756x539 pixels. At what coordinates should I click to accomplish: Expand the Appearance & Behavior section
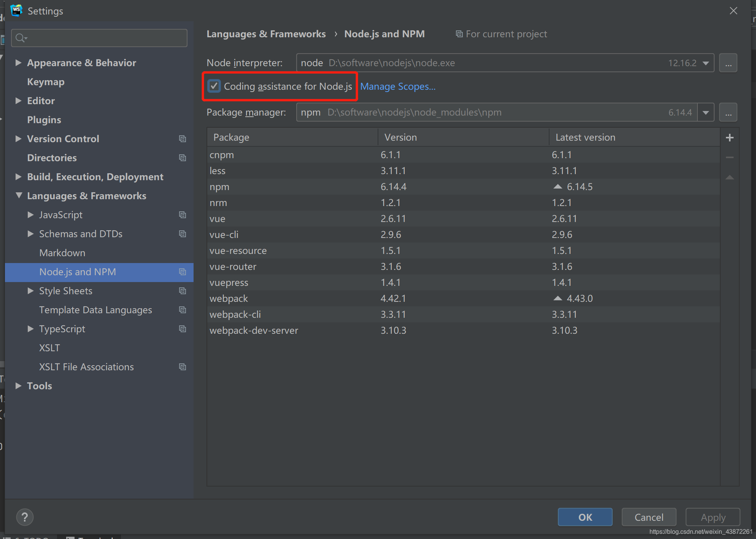[18, 63]
